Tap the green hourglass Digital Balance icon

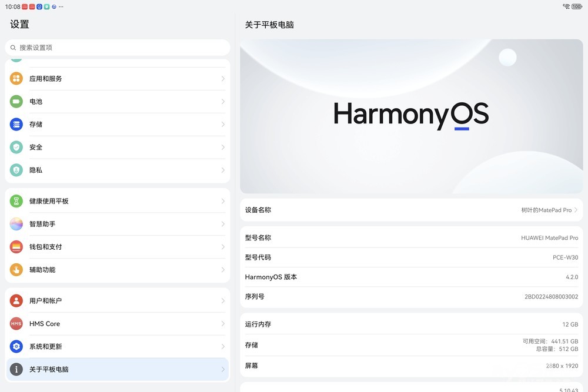16,201
